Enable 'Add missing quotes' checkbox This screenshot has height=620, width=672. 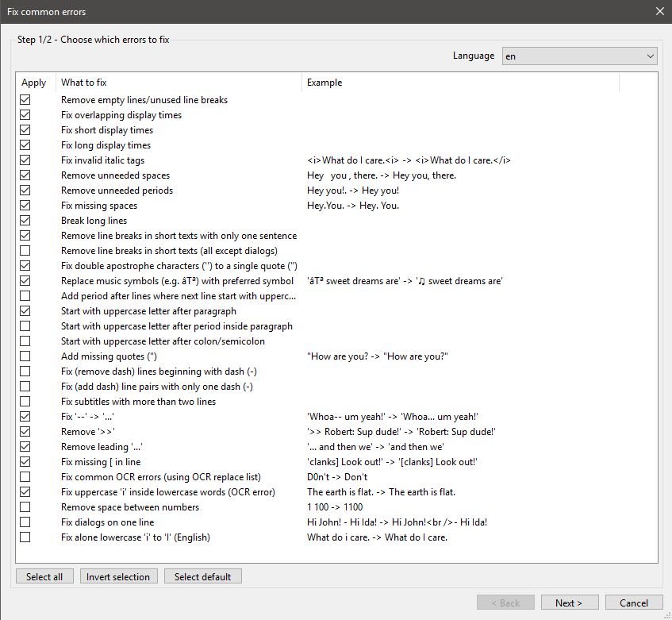pos(25,356)
